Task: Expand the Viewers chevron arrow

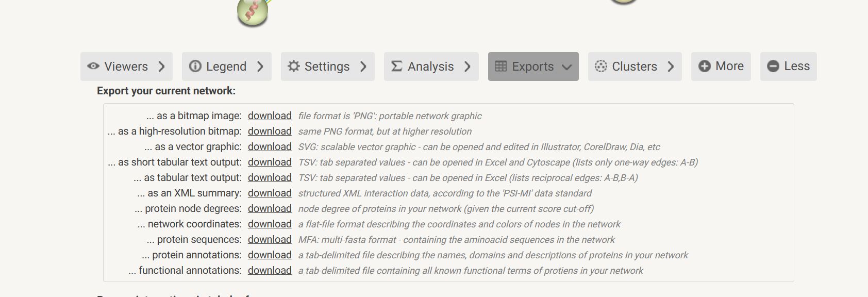Action: 162,66
